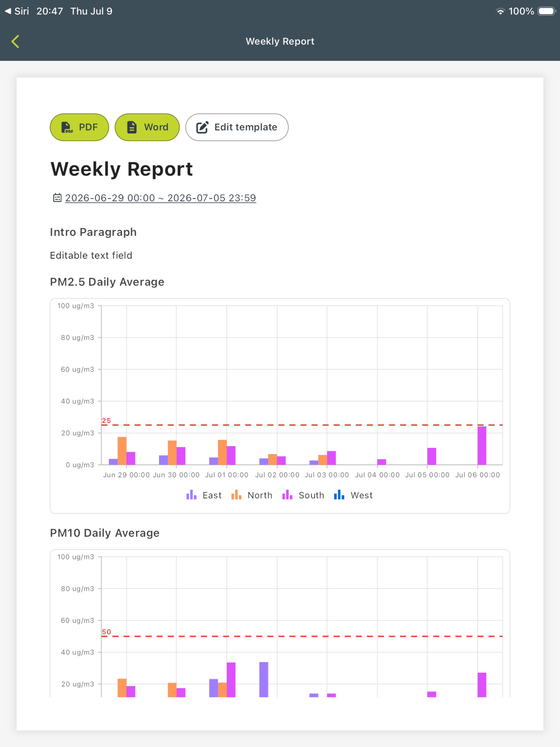Toggle the East series in the PM2.5 legend
The width and height of the screenshot is (560, 747).
click(204, 495)
